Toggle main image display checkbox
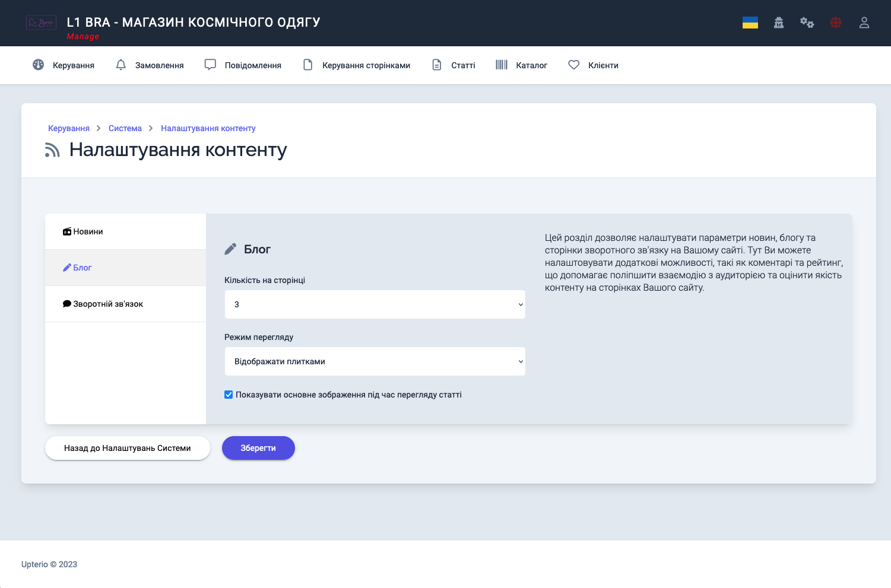The image size is (891, 588). 229,395
